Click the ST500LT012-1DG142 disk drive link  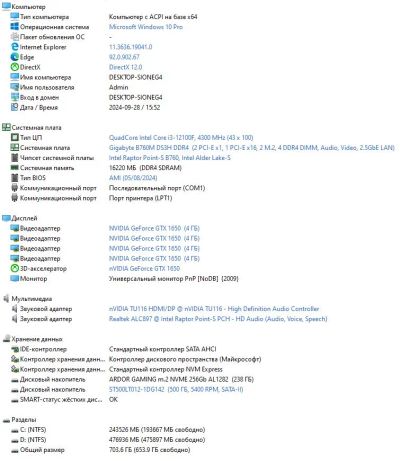pyautogui.click(x=176, y=389)
